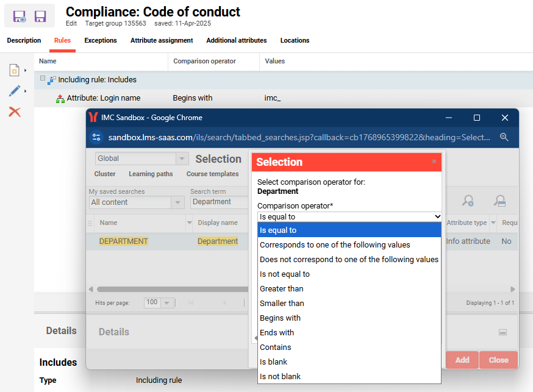The height and width of the screenshot is (392, 533).
Task: Close the red Selection dialog
Action: 434,162
